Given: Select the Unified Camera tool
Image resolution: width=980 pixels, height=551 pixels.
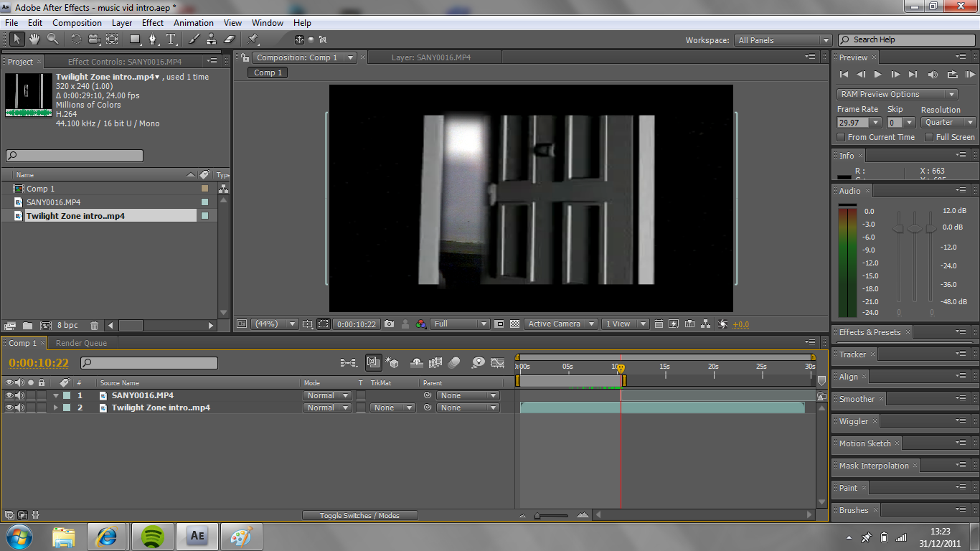Looking at the screenshot, I should 93,39.
